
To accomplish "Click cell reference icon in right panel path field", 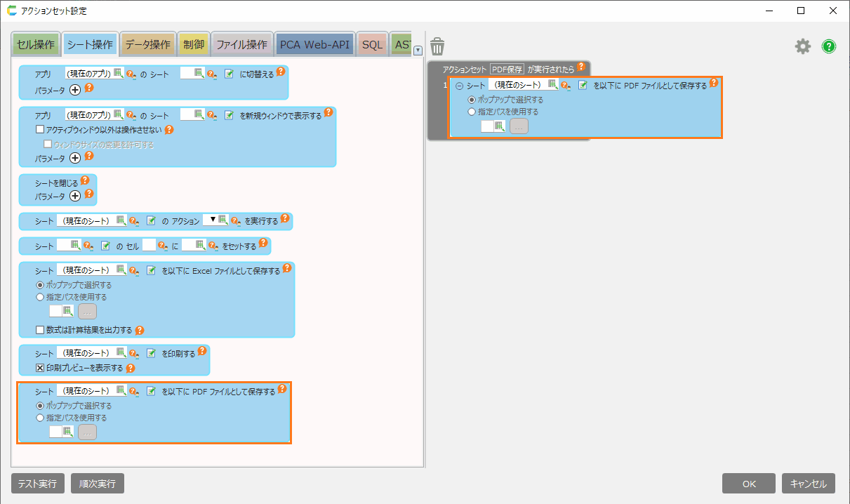I will pyautogui.click(x=499, y=126).
